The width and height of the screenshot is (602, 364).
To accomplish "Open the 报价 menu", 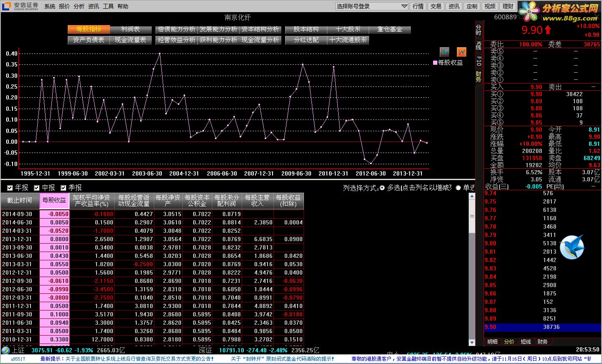I will (x=64, y=6).
